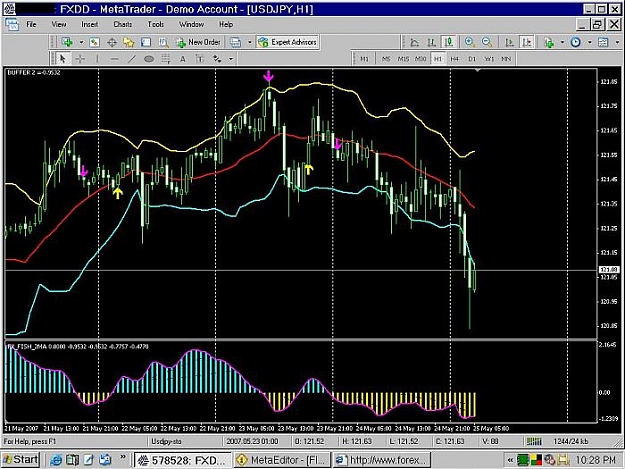This screenshot has width=625, height=469.
Task: Switch timeframe to M30
Action: click(420, 59)
